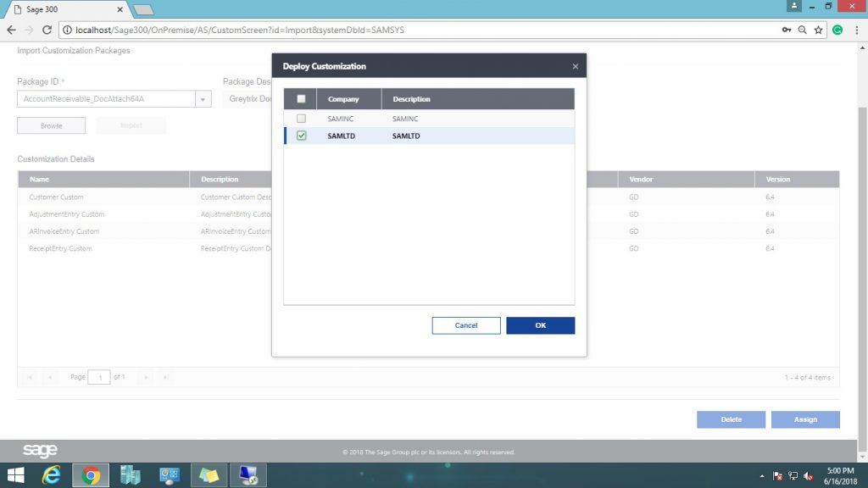This screenshot has width=868, height=488.
Task: Bookmark this page with star icon
Action: pyautogui.click(x=818, y=30)
